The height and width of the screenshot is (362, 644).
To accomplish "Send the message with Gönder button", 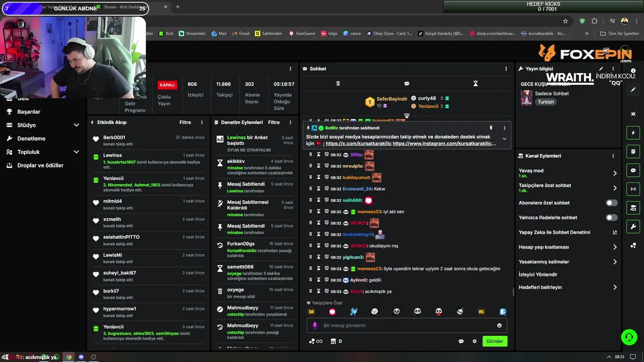I will click(x=495, y=341).
